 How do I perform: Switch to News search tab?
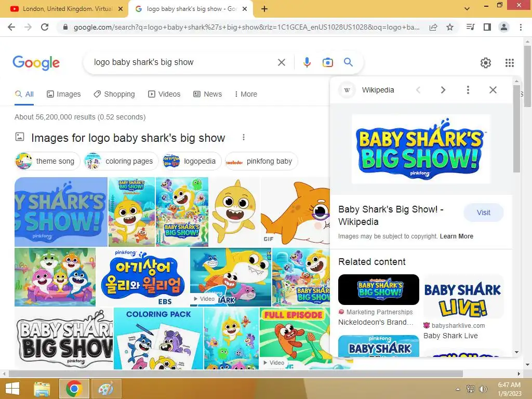tap(208, 94)
